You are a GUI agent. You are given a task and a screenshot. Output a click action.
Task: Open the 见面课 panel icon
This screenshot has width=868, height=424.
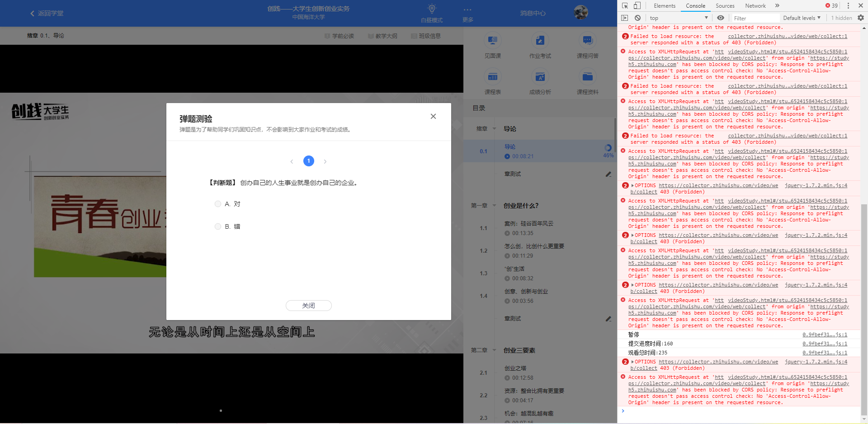click(x=492, y=45)
